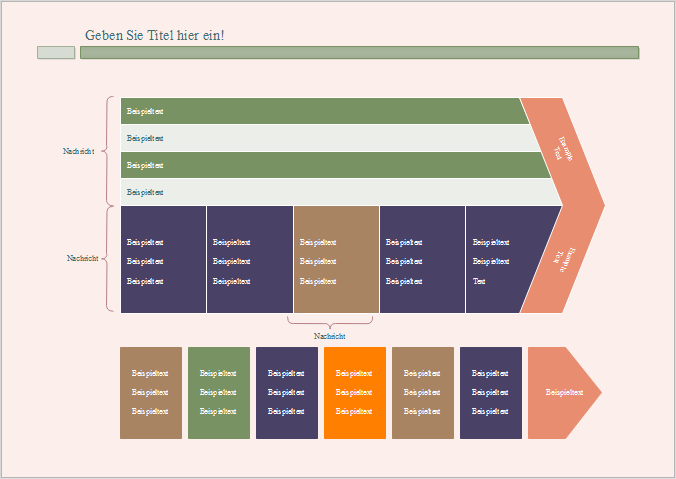
Task: Click the curly brace beneath the brown column
Action: (330, 322)
